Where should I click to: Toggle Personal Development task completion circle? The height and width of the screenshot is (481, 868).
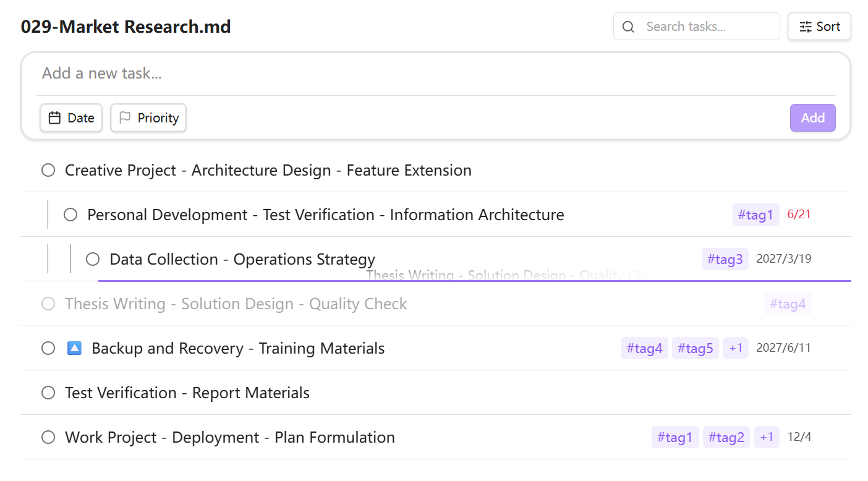70,215
